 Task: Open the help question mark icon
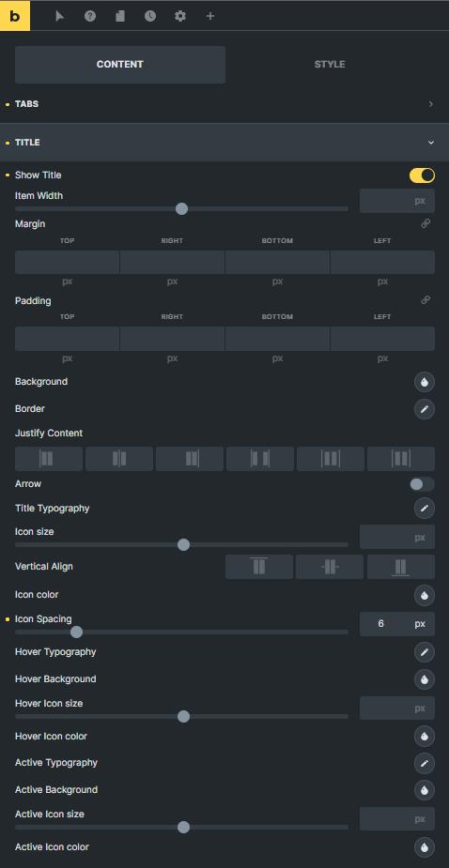click(90, 16)
